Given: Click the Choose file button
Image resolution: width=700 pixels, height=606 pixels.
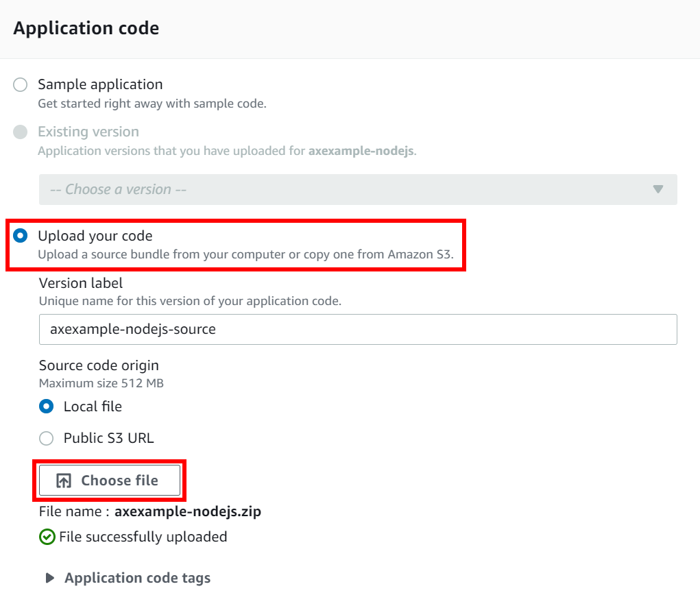Looking at the screenshot, I should point(109,480).
